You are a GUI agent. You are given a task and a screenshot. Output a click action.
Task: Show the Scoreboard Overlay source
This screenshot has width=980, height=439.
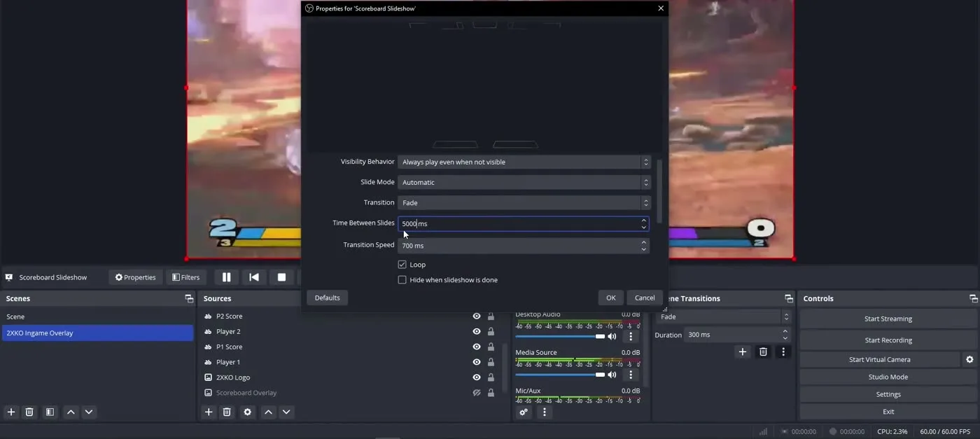477,393
